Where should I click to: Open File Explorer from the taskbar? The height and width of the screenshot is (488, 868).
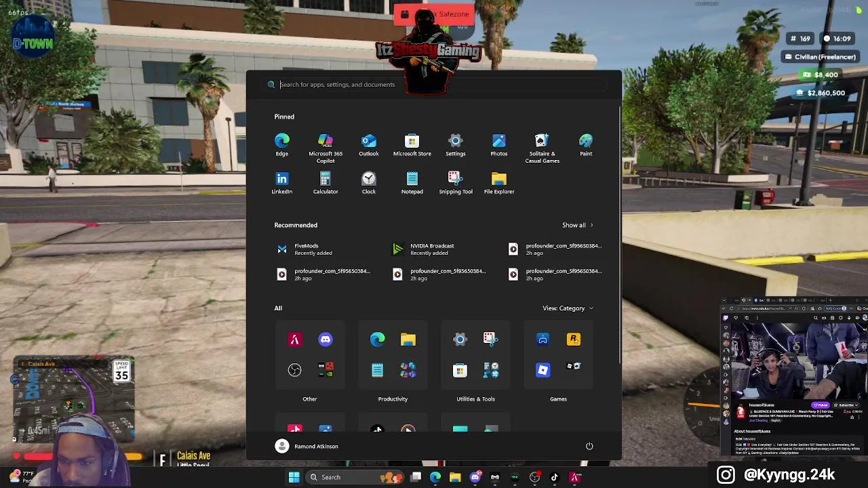(x=455, y=477)
